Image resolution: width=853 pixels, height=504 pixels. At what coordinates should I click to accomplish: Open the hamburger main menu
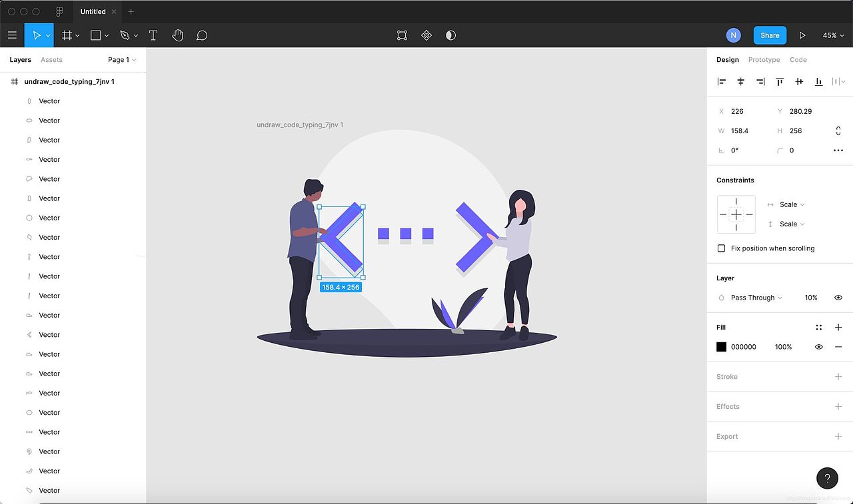tap(12, 35)
